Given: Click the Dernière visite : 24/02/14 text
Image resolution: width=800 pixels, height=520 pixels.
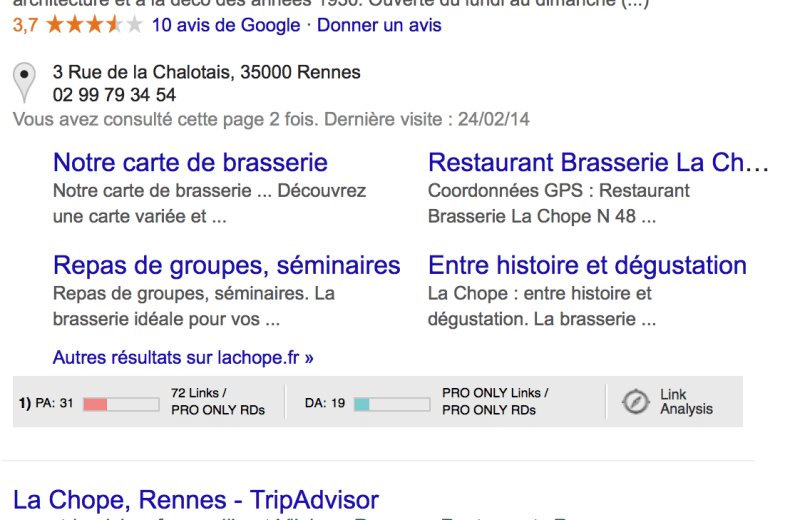Looking at the screenshot, I should pos(427,119).
